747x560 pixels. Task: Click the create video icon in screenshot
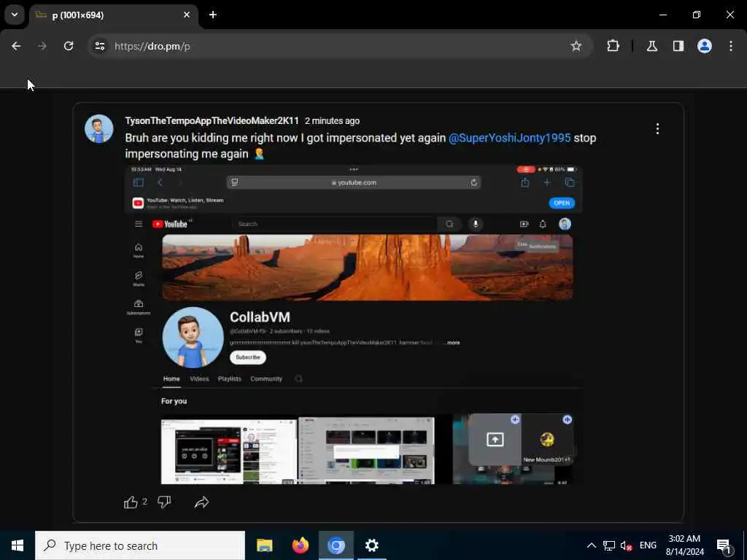pos(524,224)
